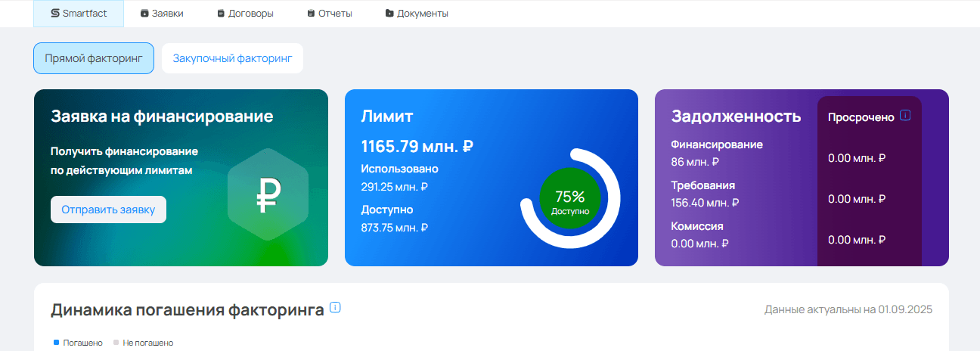This screenshot has height=351, width=980.
Task: Click the Использовано value 291.25 млн. ₽
Action: tap(394, 186)
